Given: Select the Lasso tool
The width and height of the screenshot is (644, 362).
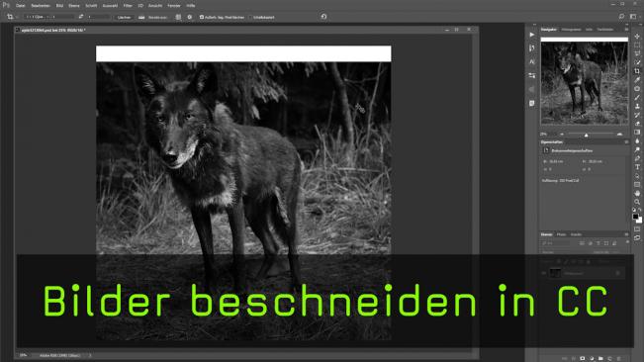Looking at the screenshot, I should coord(637,53).
